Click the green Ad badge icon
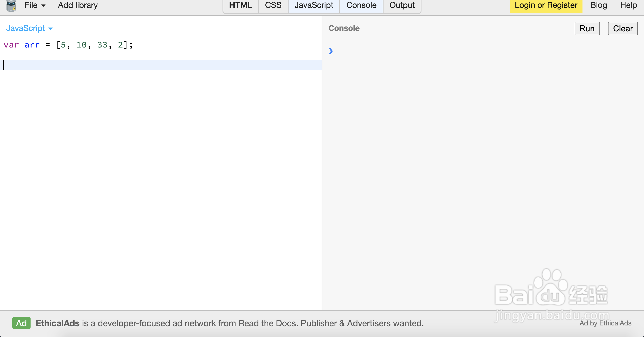The image size is (644, 337). (x=21, y=323)
